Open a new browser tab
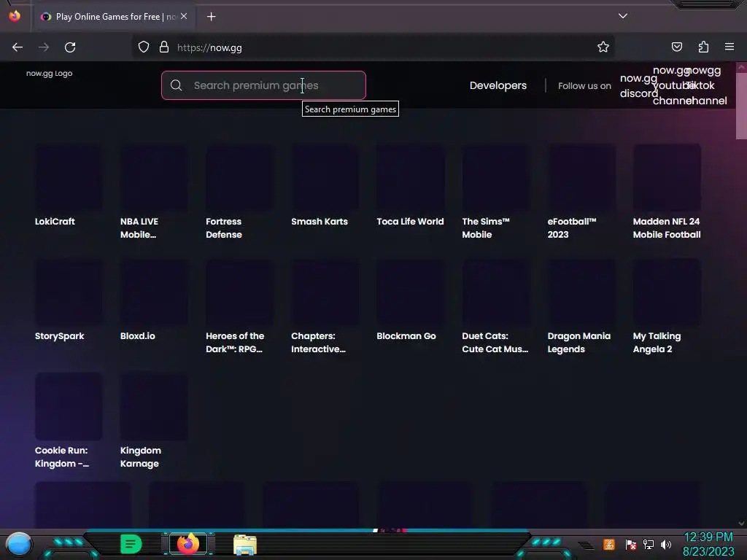747x560 pixels. tap(211, 17)
